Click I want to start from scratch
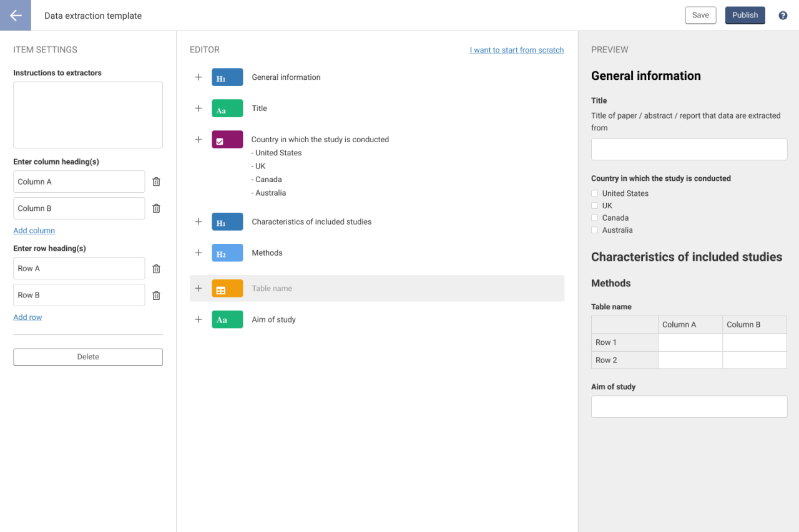The width and height of the screenshot is (799, 532). [x=517, y=50]
